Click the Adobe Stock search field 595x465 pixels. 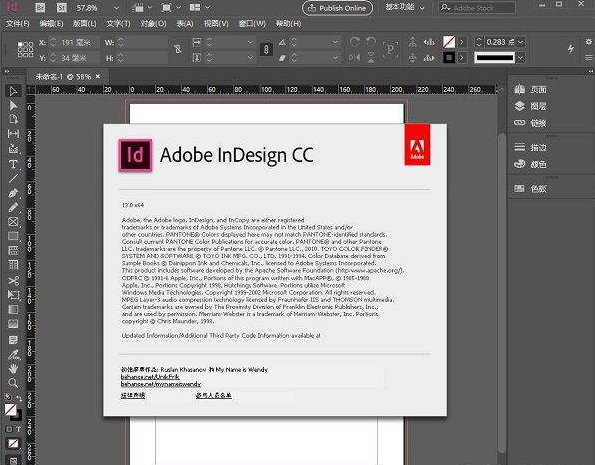pyautogui.click(x=477, y=8)
